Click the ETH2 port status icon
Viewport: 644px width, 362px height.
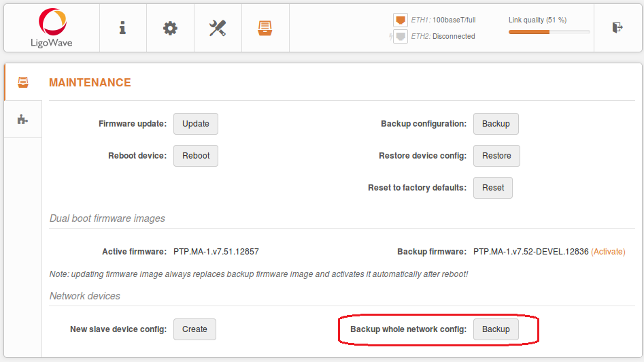(x=401, y=36)
